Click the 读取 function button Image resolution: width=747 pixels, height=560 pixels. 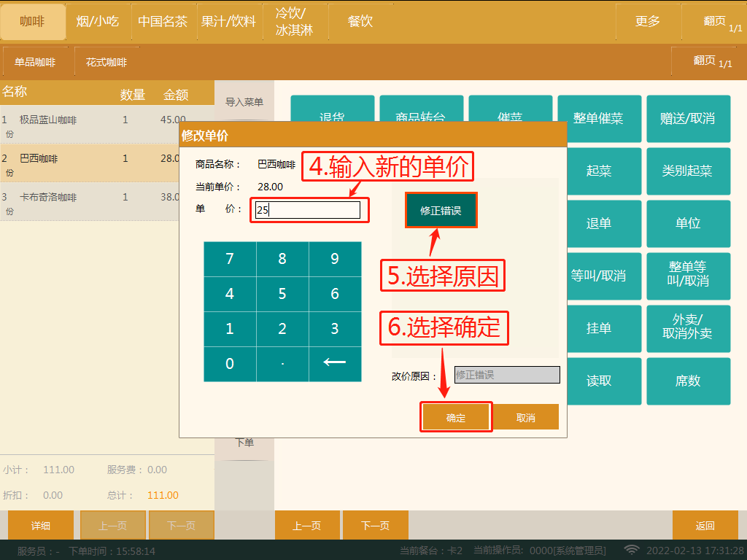tap(604, 381)
